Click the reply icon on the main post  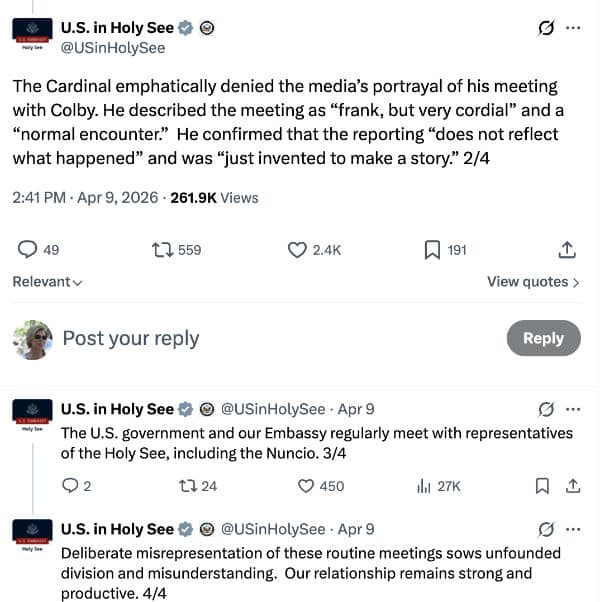(x=28, y=250)
